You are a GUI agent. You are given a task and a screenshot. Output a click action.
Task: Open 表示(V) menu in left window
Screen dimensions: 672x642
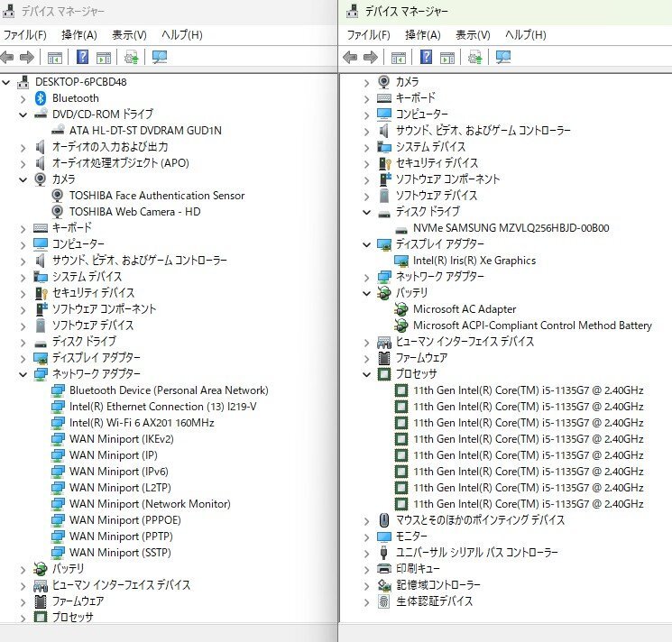coord(129,34)
